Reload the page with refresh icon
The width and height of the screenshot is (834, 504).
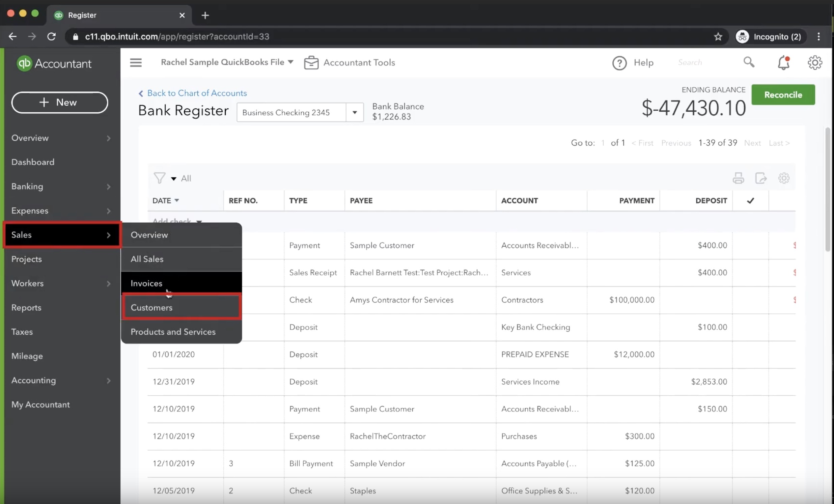[x=51, y=36]
